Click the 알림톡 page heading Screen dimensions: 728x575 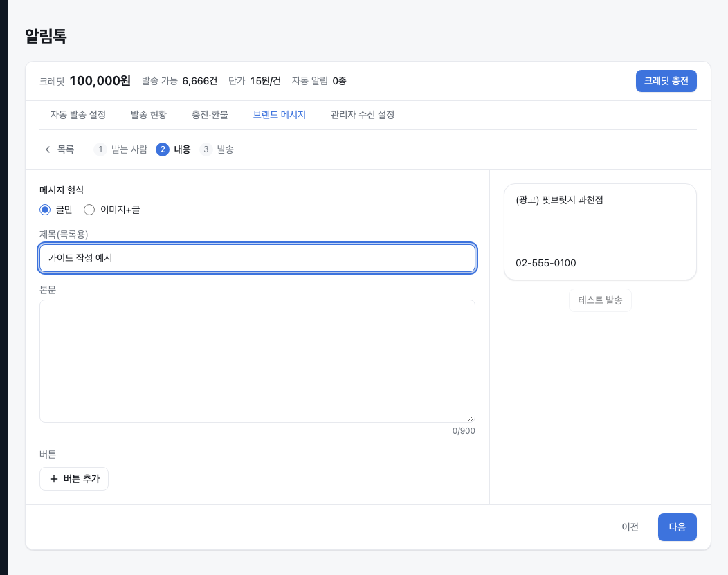[46, 36]
